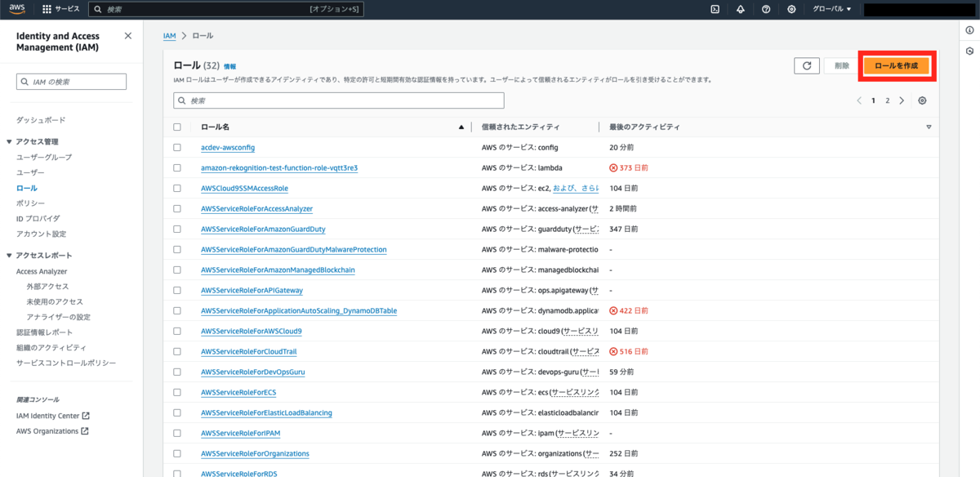Open AWSServiceRoleForElasticLoadBalancing role link
This screenshot has height=477, width=980.
(x=266, y=413)
